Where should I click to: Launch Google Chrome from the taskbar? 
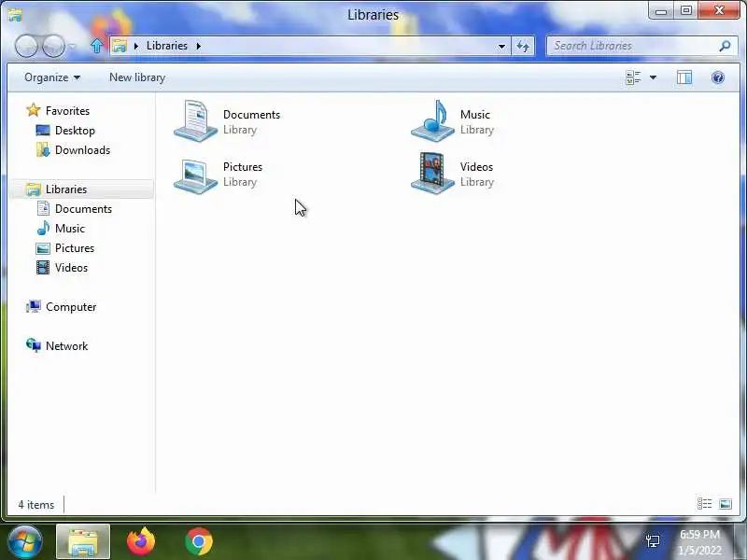point(199,541)
